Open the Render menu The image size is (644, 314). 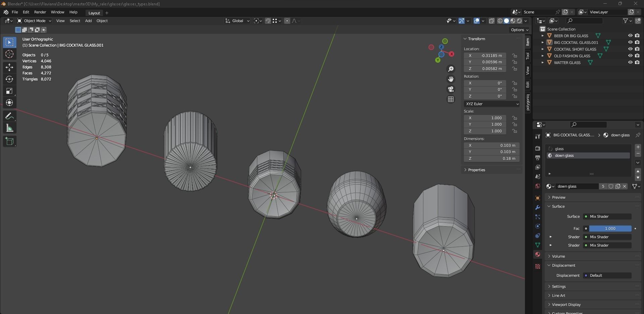pos(40,12)
